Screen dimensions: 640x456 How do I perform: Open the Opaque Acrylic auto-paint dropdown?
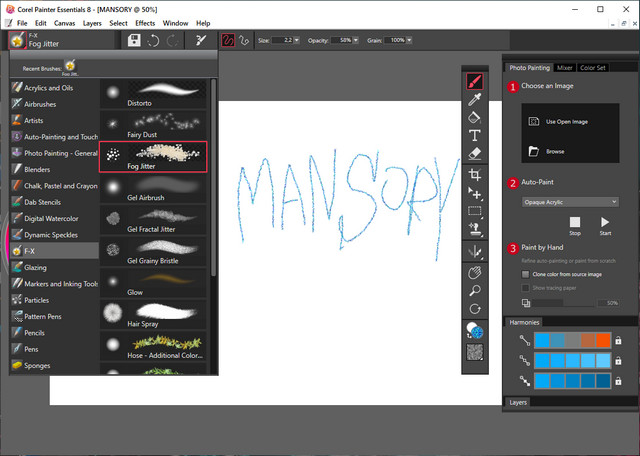570,201
